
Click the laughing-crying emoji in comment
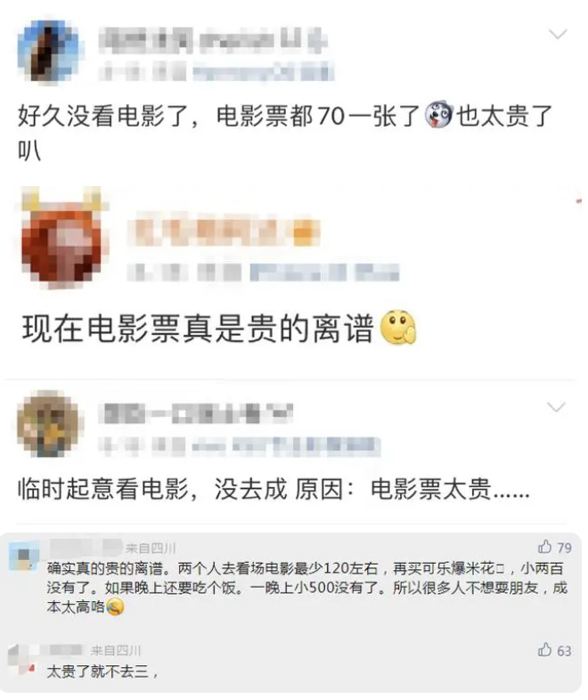coord(114,606)
